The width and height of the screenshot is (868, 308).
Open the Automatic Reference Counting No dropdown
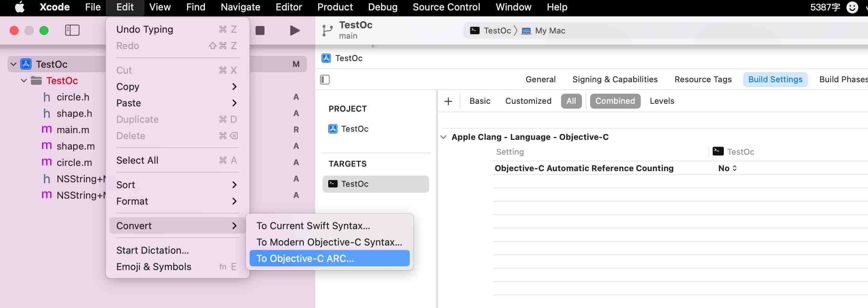pos(727,168)
